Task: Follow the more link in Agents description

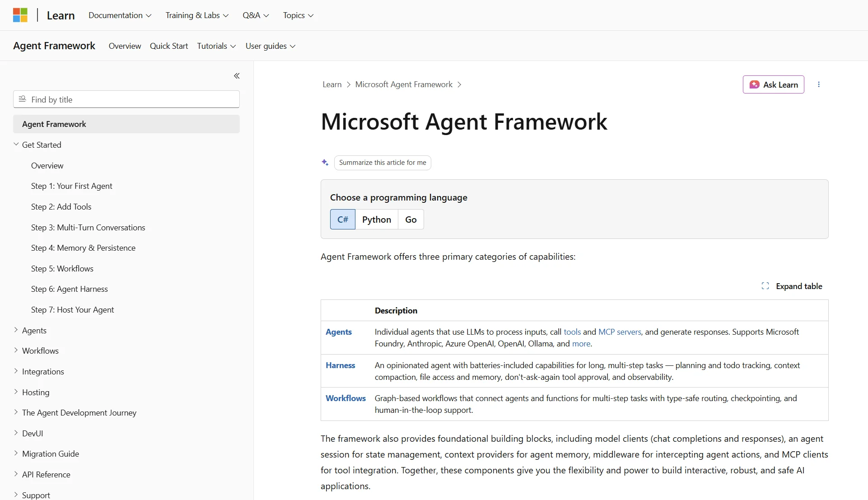Action: pyautogui.click(x=581, y=344)
